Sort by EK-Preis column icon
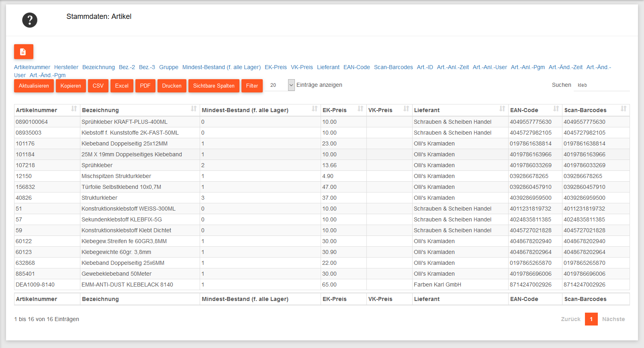 360,109
